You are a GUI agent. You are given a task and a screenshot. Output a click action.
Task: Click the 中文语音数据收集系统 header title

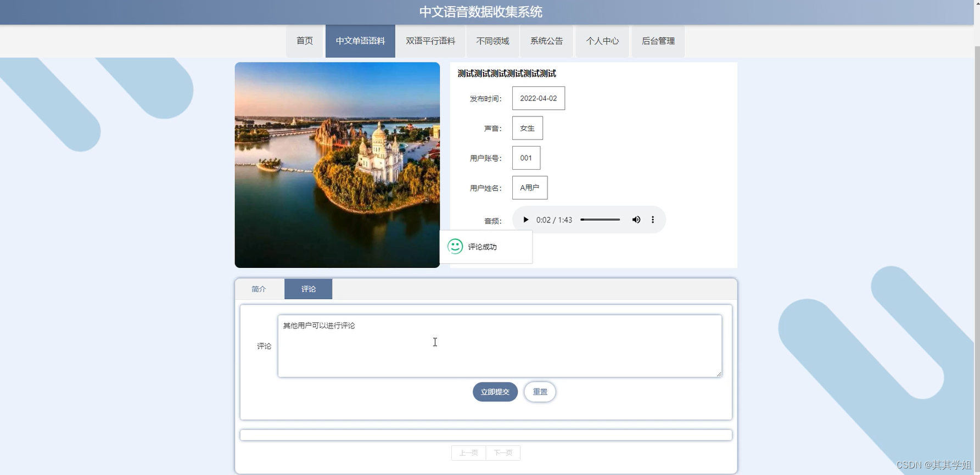click(x=481, y=12)
